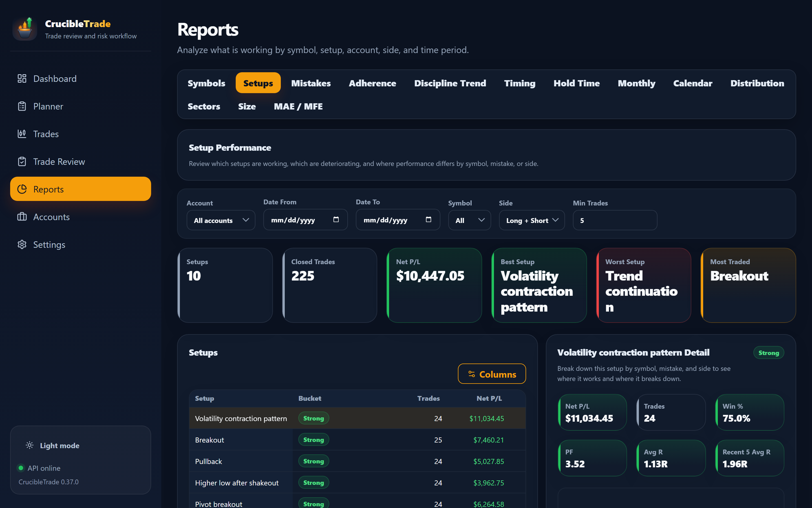Expand the Symbol All dropdown

tap(469, 220)
